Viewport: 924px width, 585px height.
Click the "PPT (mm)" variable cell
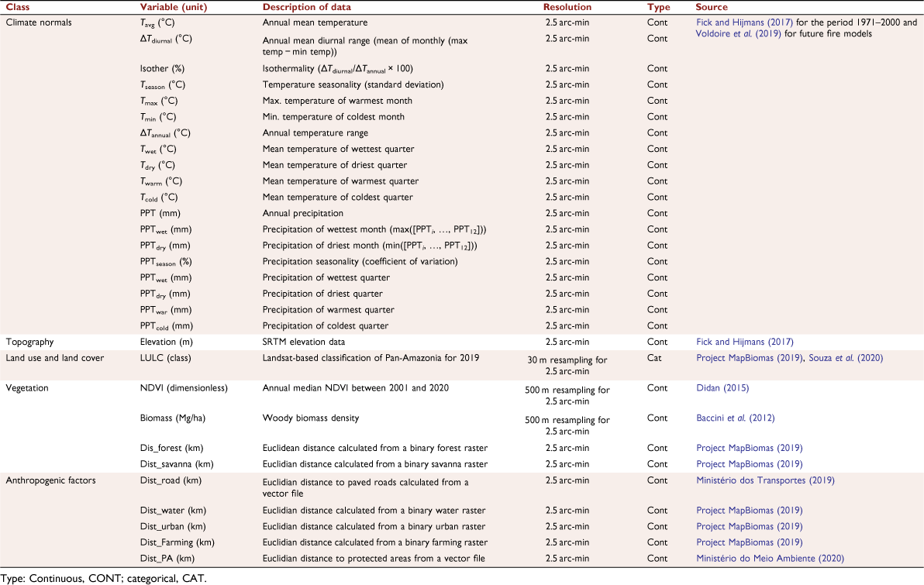coord(160,213)
